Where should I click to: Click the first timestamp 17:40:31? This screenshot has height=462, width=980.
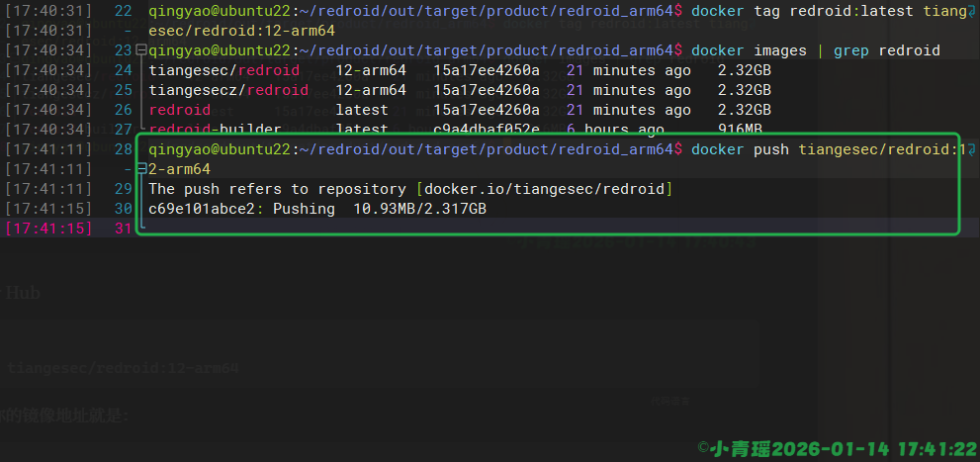coord(49,11)
